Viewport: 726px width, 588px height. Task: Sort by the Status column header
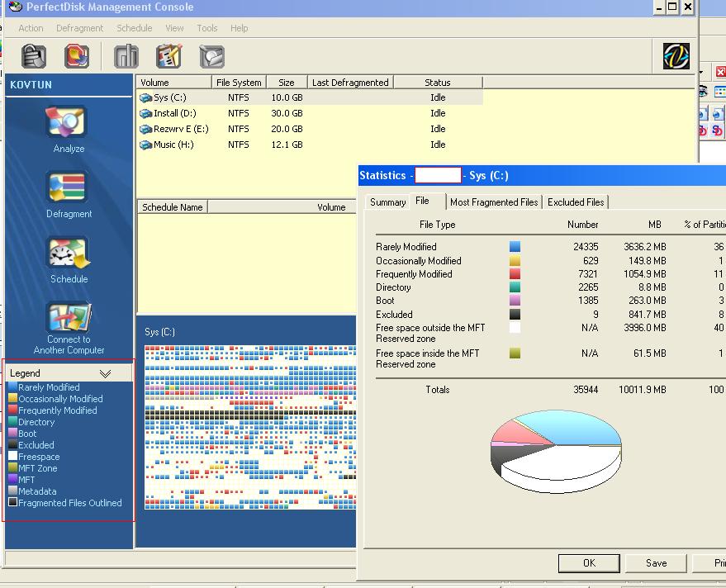438,83
